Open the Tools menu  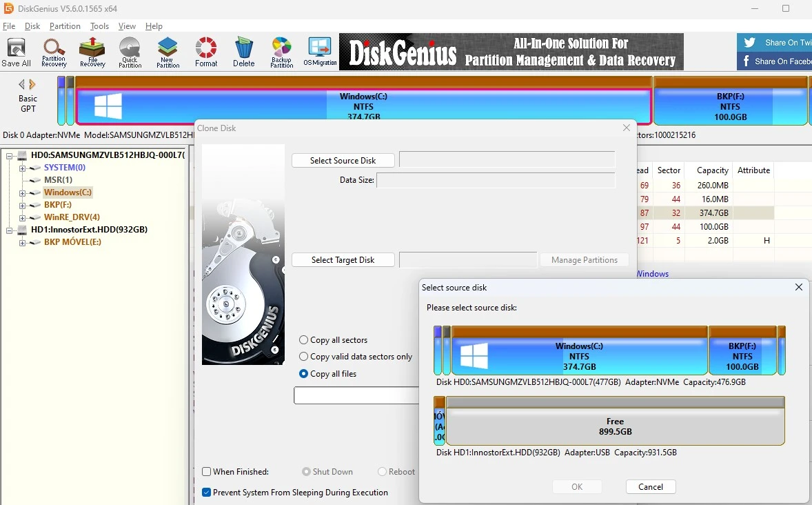[99, 26]
